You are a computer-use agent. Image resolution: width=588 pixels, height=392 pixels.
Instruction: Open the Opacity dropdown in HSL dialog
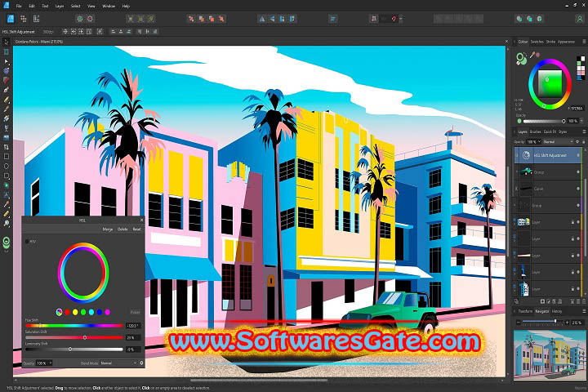[x=44, y=363]
